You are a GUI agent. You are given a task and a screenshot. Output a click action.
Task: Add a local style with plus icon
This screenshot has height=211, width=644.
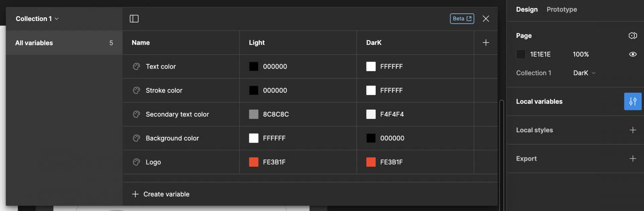(x=633, y=130)
